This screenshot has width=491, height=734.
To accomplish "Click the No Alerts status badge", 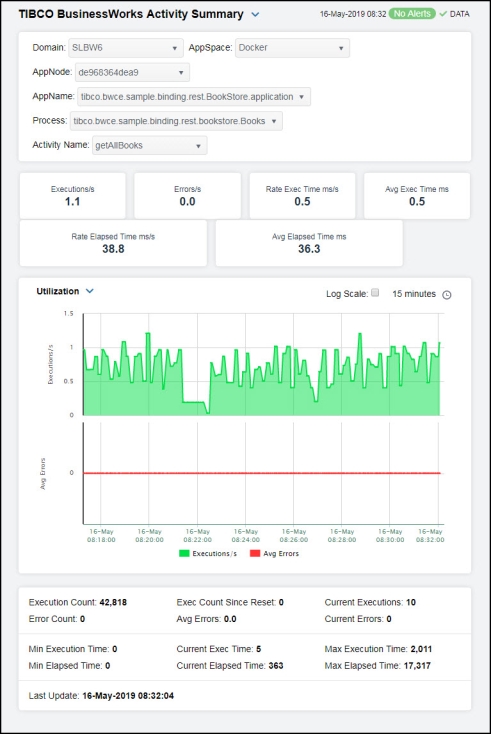I will (412, 14).
